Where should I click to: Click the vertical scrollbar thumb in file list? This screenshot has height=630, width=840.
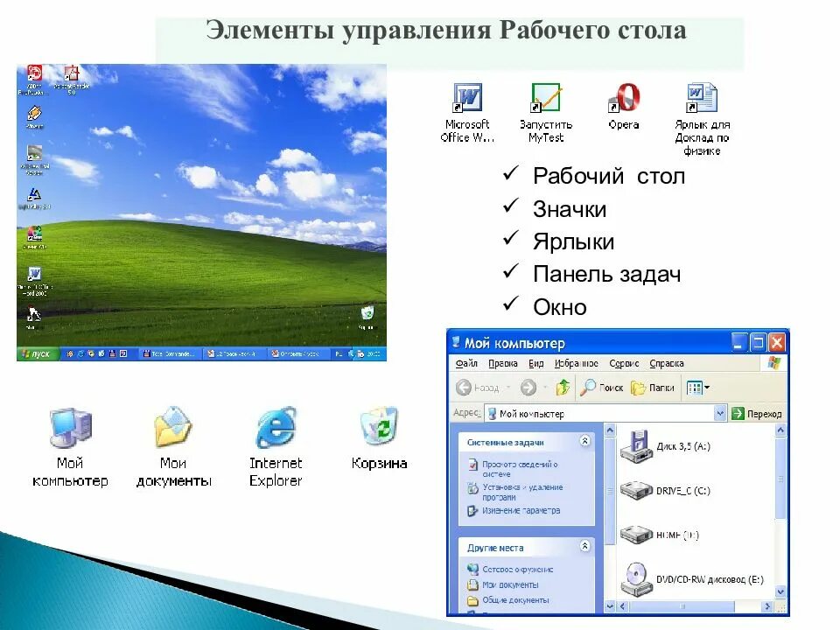(x=781, y=479)
